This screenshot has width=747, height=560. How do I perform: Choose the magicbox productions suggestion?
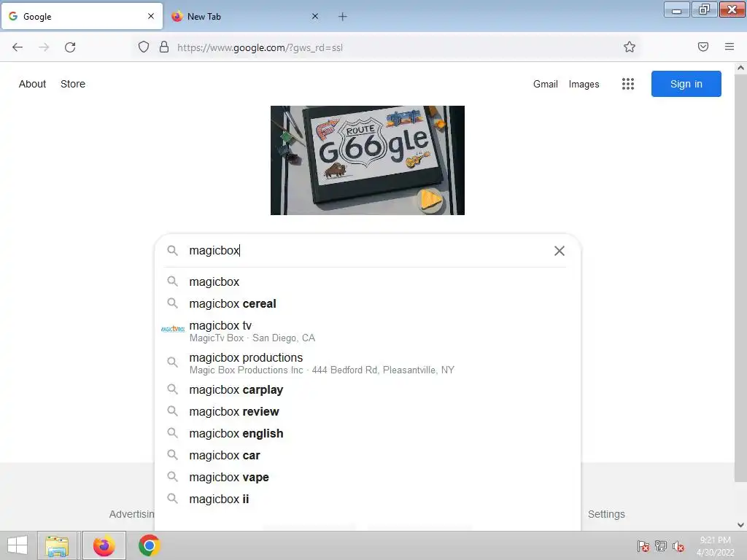368,363
